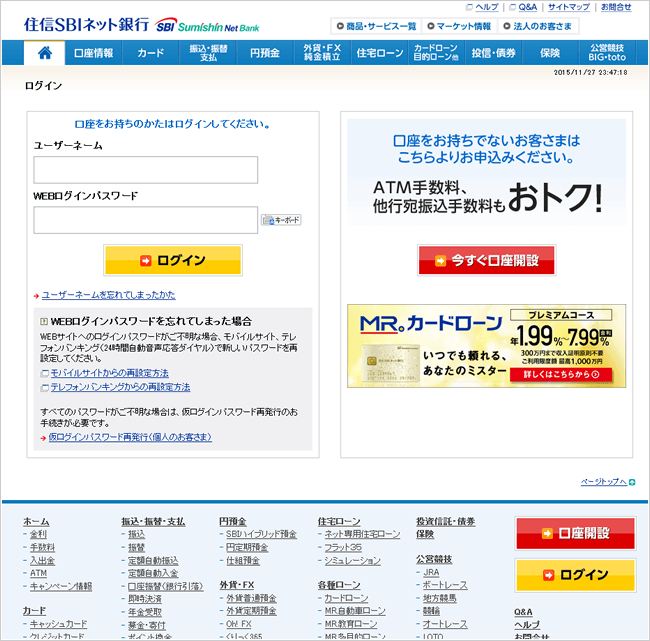Open footer 手数料 link
The height and width of the screenshot is (641, 650).
42,548
